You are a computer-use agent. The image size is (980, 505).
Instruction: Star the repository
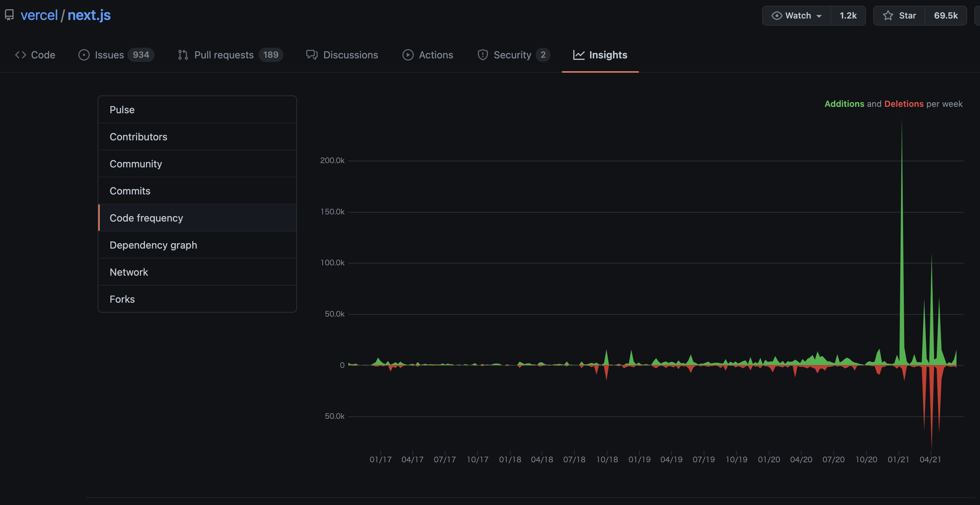[899, 16]
